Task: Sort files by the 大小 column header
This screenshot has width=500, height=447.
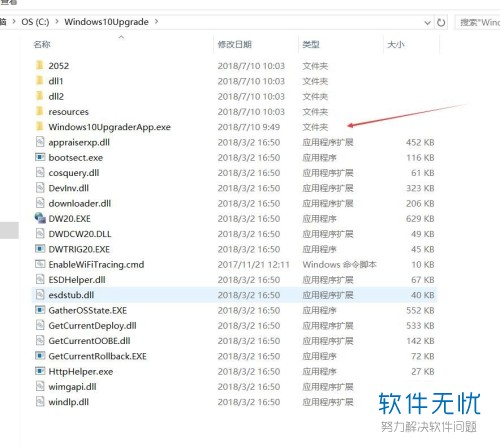Action: pyautogui.click(x=395, y=44)
